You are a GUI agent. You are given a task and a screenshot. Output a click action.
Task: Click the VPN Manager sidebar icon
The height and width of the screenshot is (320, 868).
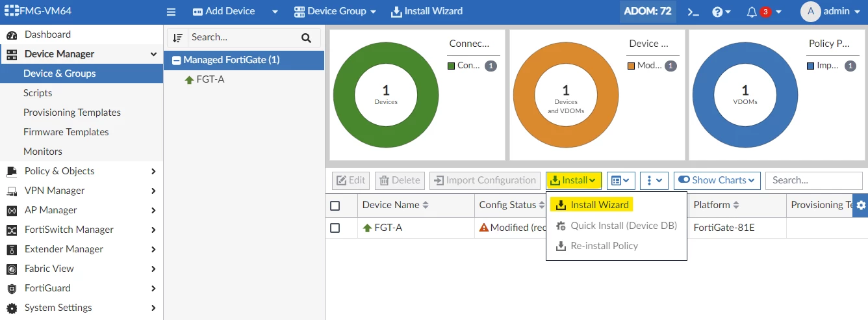[x=12, y=191]
